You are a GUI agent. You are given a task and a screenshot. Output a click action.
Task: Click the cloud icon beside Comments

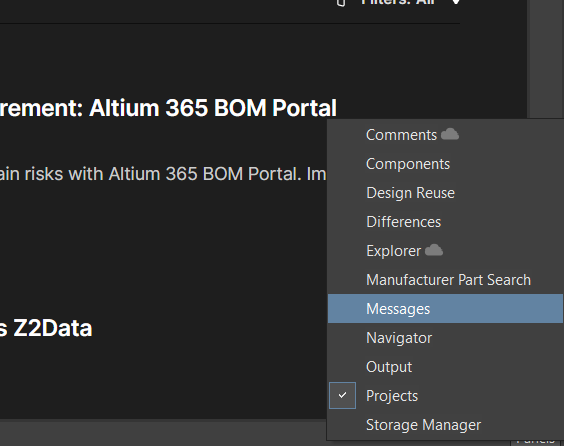tap(450, 135)
